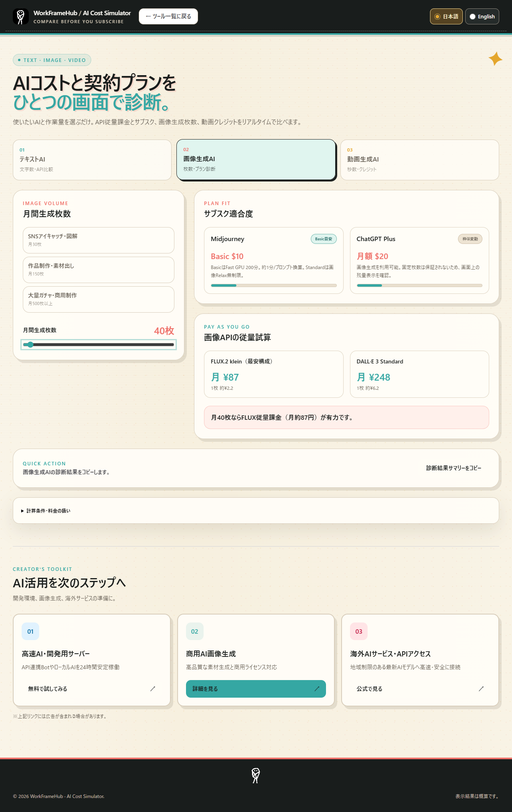Click the 月 ¥248 price text

(x=374, y=377)
